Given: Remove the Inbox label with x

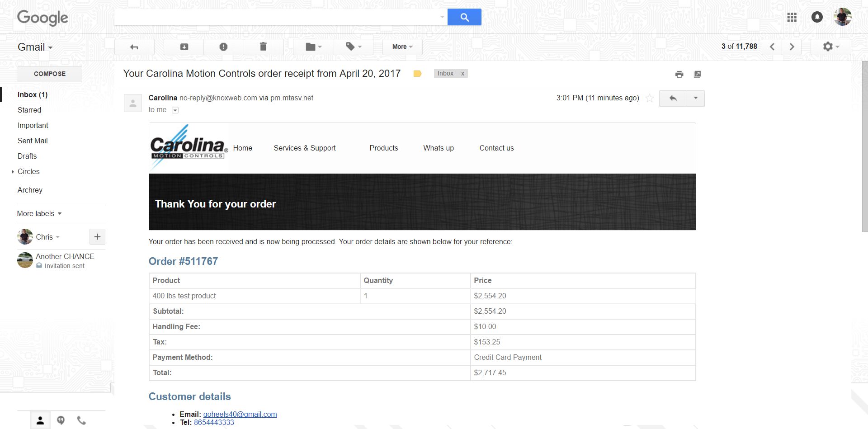Looking at the screenshot, I should click(x=462, y=74).
